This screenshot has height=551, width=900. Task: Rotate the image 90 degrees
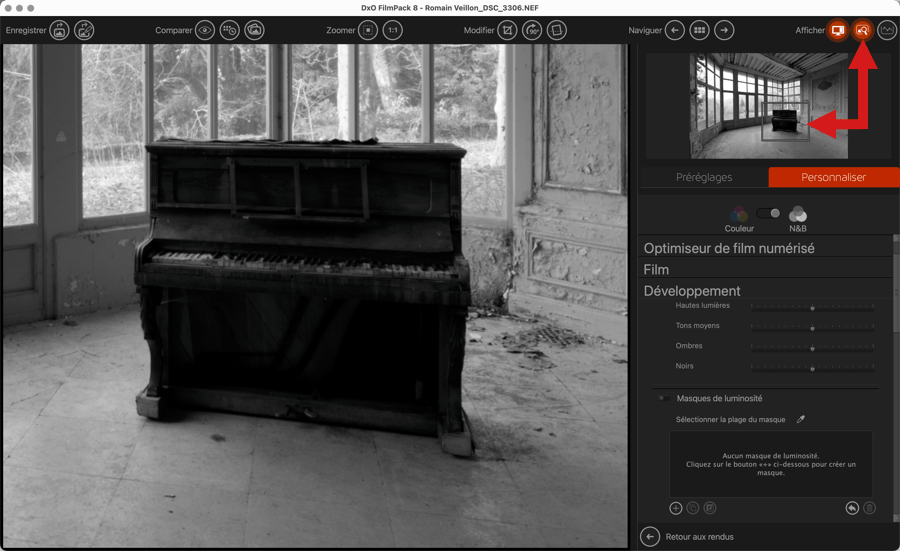pos(532,30)
